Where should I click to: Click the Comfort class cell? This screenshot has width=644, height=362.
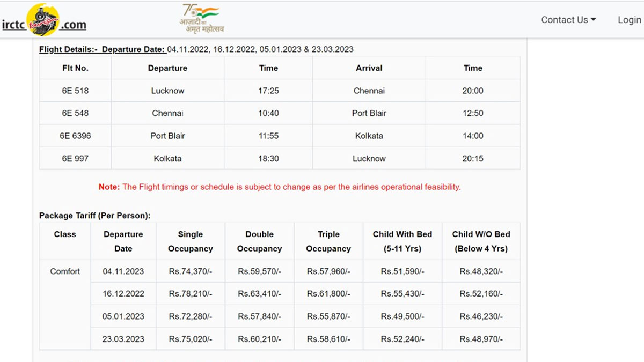65,271
